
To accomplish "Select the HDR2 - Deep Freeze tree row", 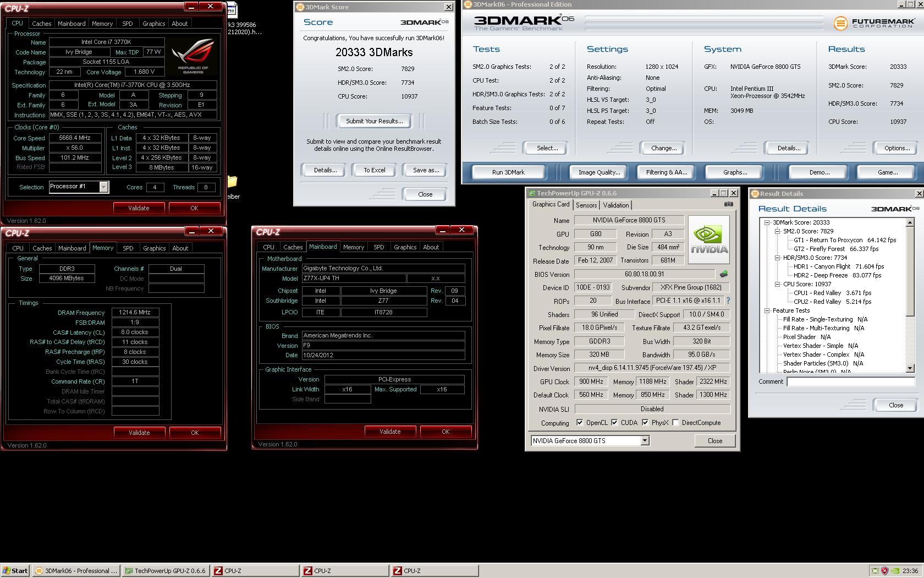I will tap(837, 275).
